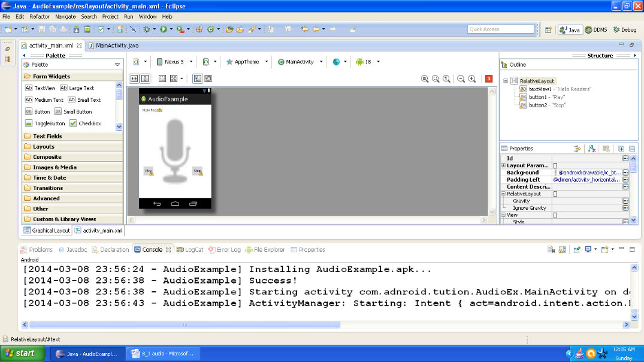Collapse the View property group

coord(504,215)
